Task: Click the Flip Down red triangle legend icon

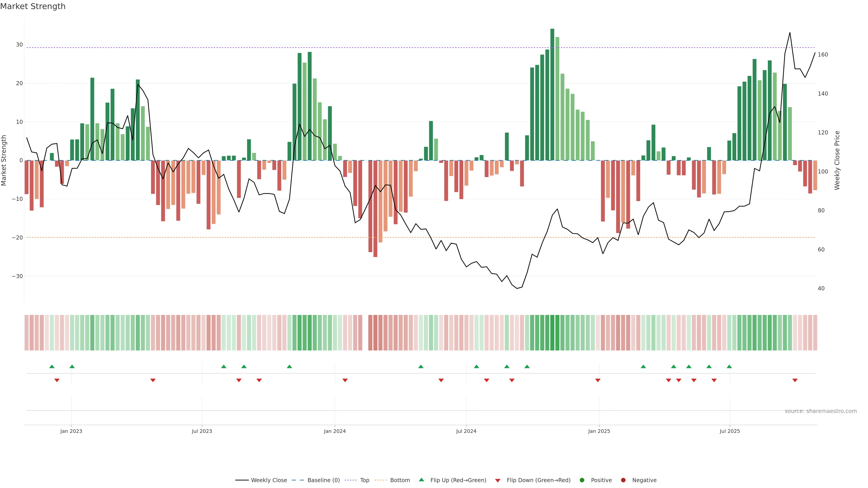Action: 498,481
